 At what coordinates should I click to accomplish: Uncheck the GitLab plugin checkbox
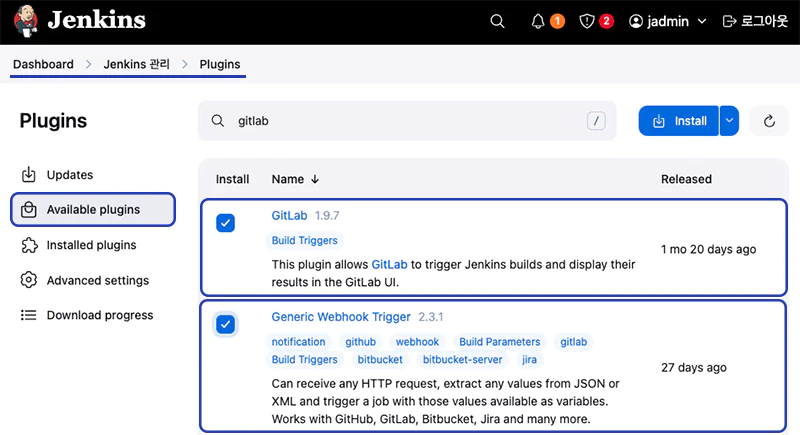(225, 223)
